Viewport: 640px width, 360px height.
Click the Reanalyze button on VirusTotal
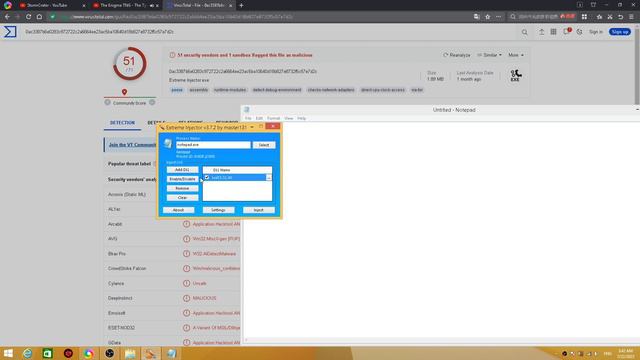point(457,55)
